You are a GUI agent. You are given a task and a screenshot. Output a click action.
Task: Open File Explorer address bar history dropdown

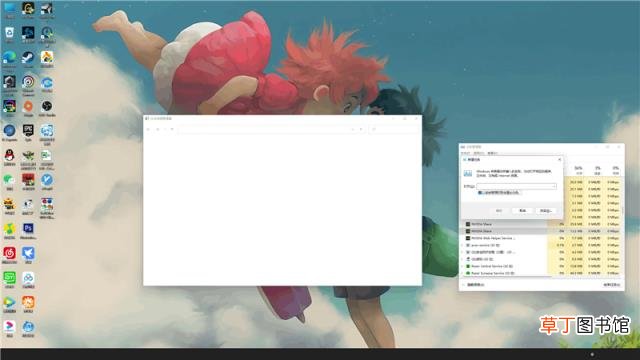tap(353, 129)
